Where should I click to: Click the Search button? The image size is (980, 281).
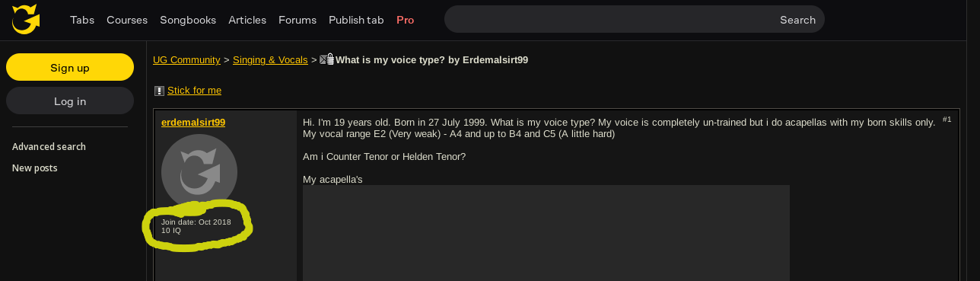click(x=797, y=20)
